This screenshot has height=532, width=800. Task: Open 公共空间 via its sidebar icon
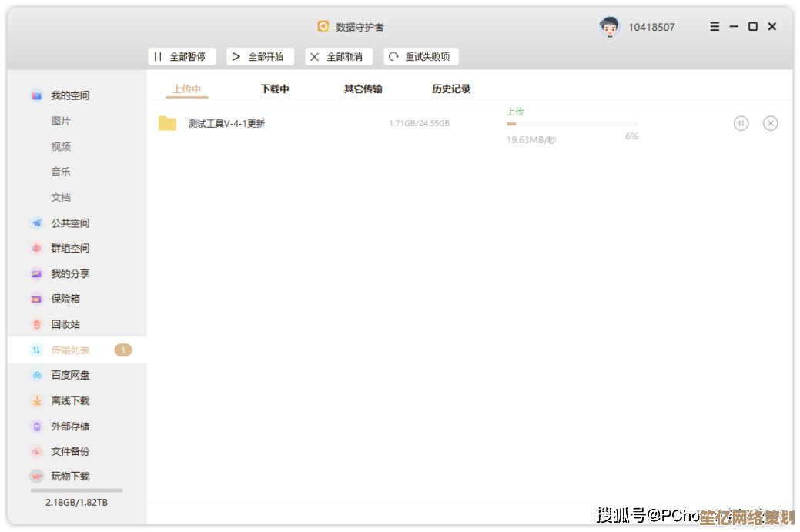point(36,223)
